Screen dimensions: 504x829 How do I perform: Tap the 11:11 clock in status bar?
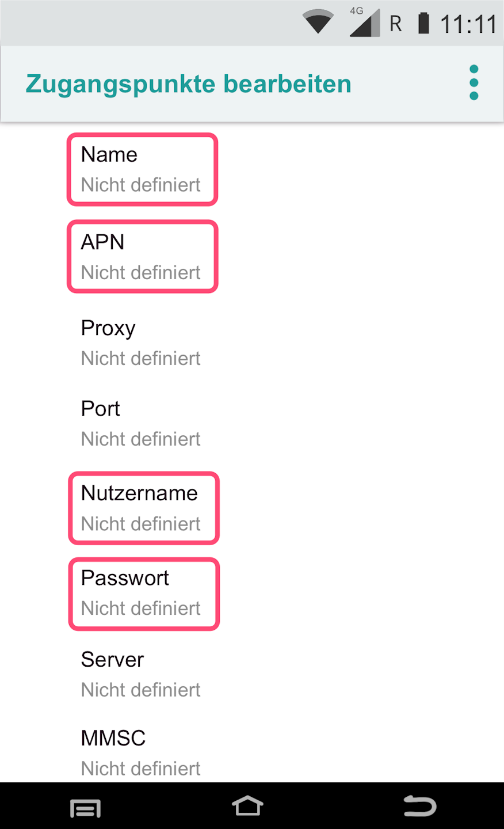click(x=467, y=25)
